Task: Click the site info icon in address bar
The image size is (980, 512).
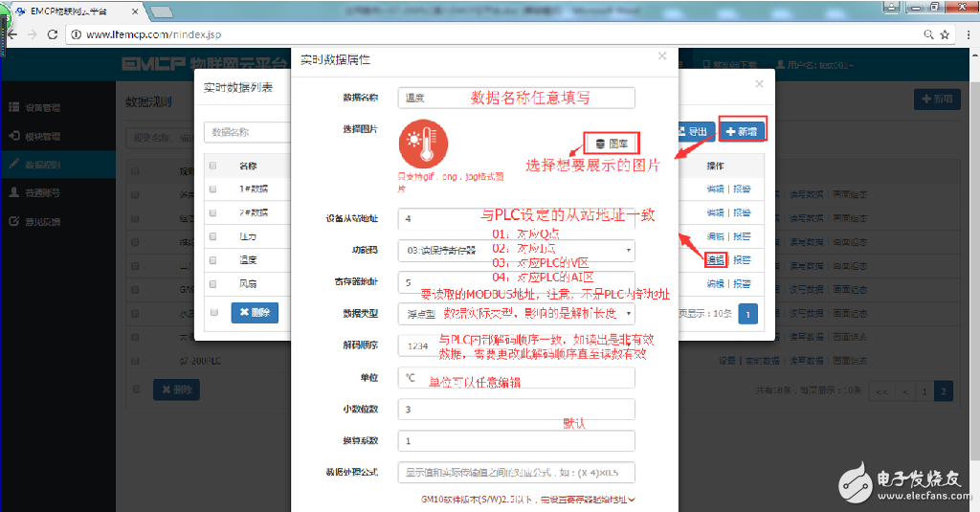Action: click(76, 34)
